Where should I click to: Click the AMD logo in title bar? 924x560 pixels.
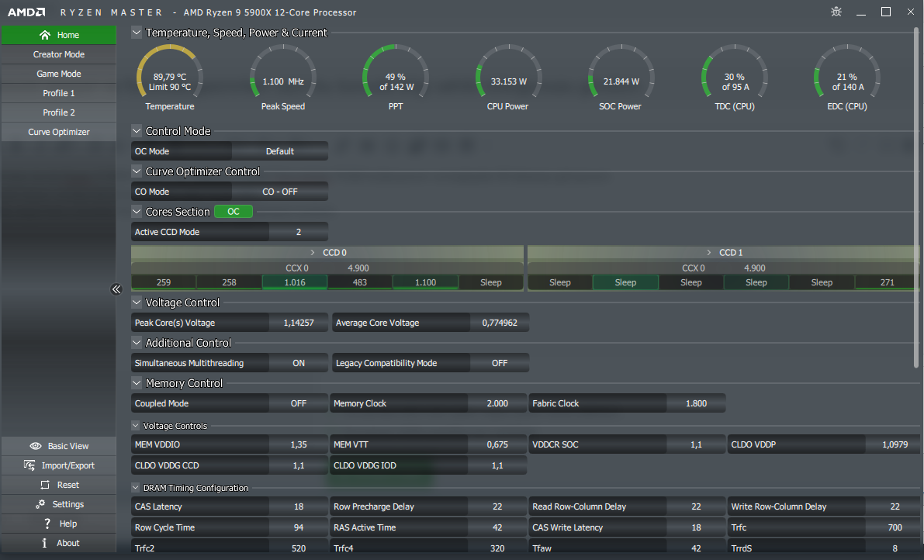click(26, 12)
